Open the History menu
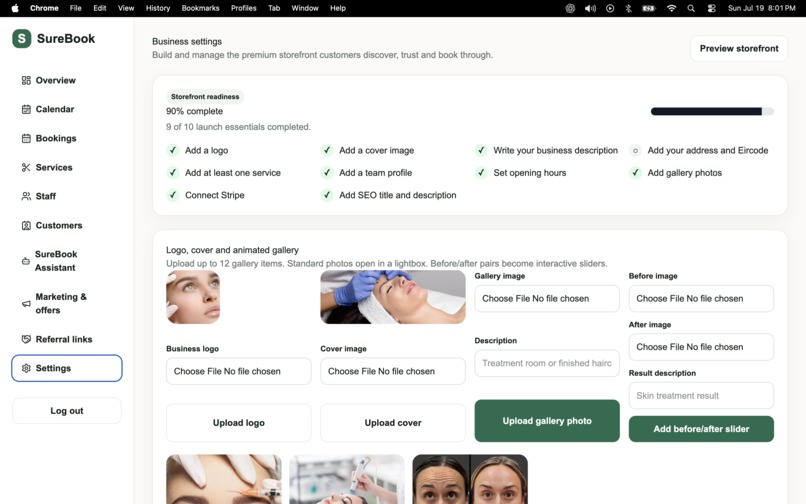The height and width of the screenshot is (504, 806). click(158, 8)
